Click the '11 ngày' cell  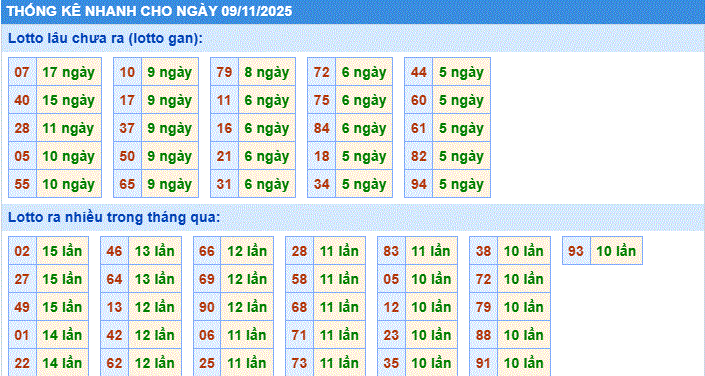click(x=69, y=128)
